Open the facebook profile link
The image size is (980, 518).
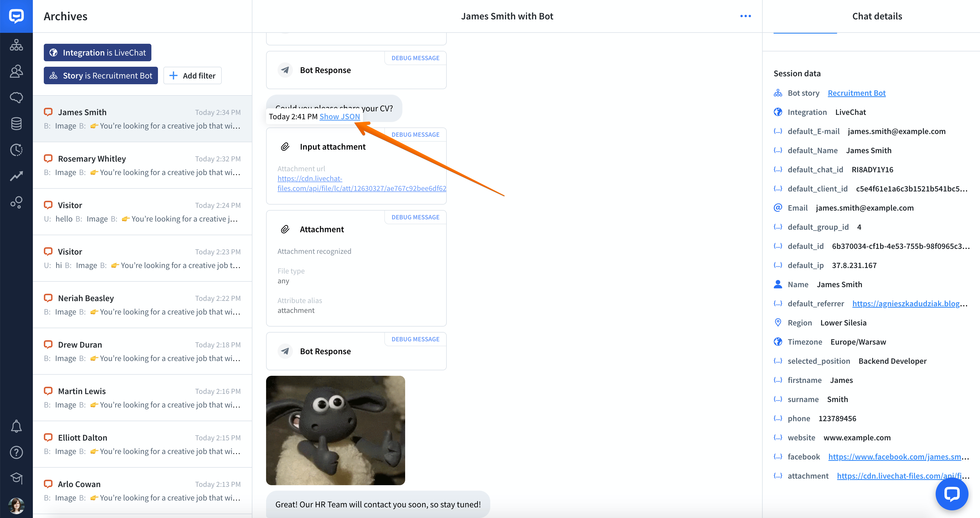(899, 457)
